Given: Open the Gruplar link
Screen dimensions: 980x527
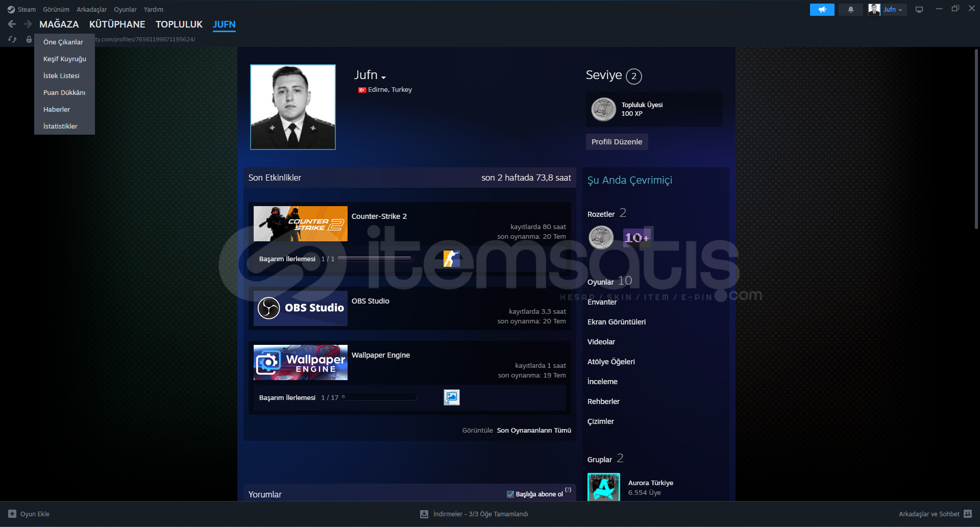Looking at the screenshot, I should (600, 460).
